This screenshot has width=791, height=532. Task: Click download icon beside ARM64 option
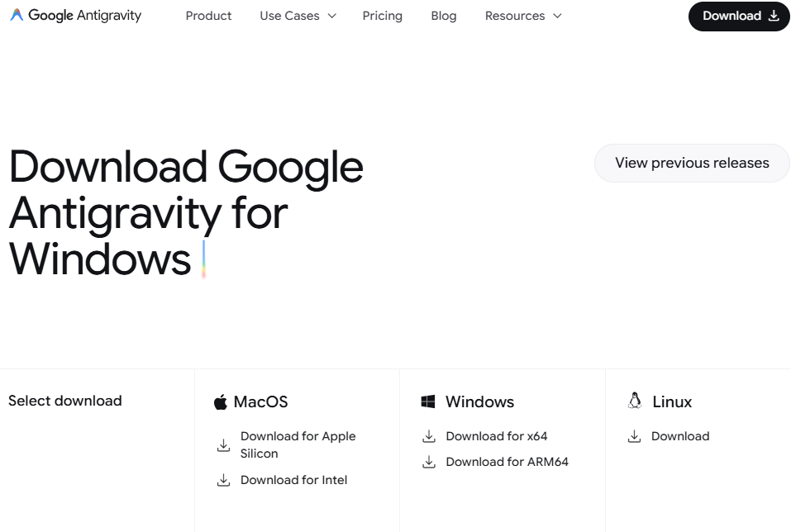(429, 462)
